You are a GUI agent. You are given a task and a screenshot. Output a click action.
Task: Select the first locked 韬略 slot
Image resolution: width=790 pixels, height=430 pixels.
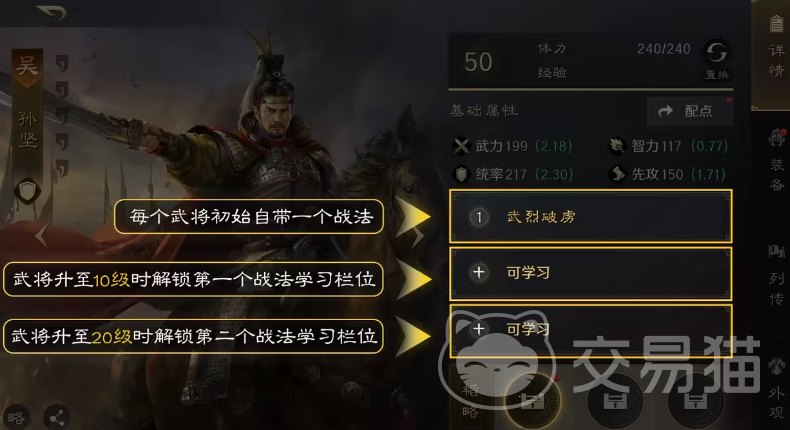coord(532,401)
